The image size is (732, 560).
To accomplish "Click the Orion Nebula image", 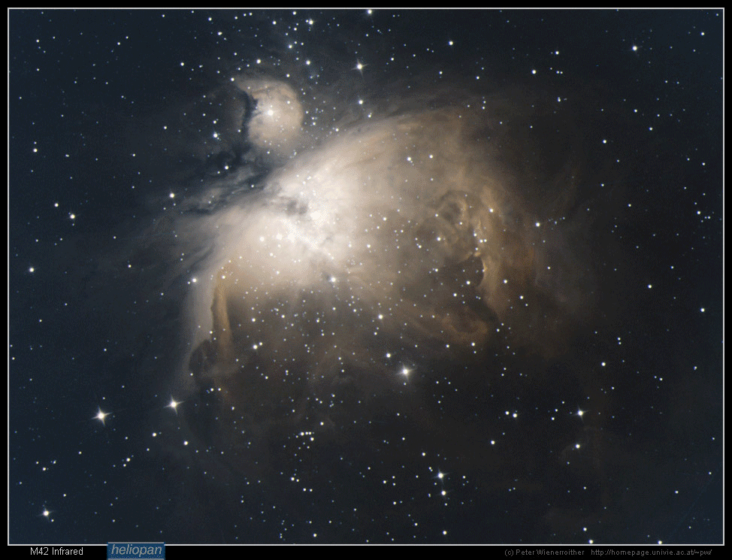I will coord(366,277).
